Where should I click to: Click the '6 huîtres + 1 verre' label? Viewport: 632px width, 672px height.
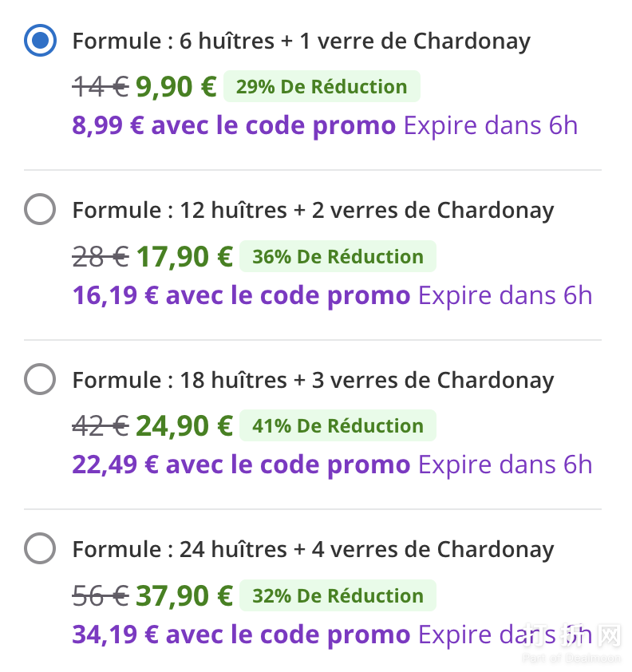coord(301,42)
